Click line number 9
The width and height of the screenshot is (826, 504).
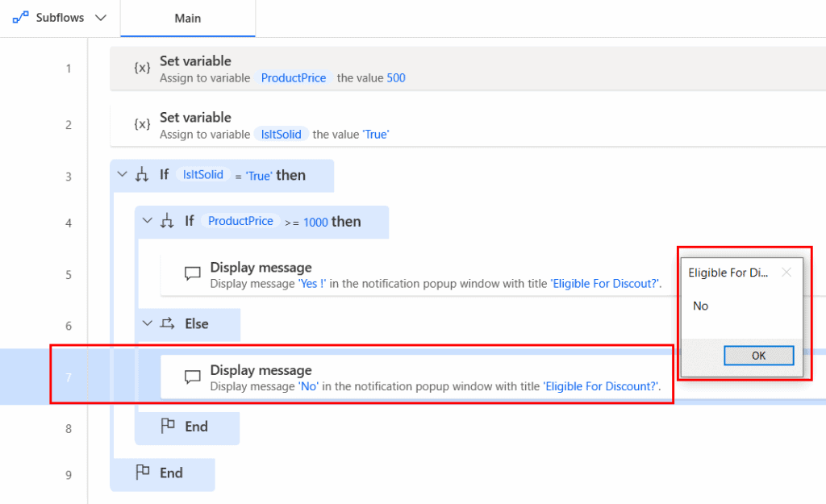tap(69, 475)
